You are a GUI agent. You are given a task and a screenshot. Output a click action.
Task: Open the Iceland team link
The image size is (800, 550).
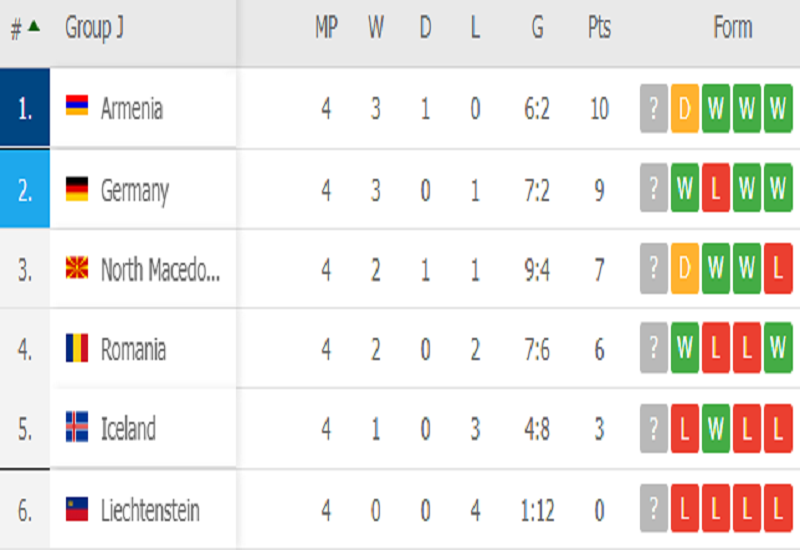[128, 429]
